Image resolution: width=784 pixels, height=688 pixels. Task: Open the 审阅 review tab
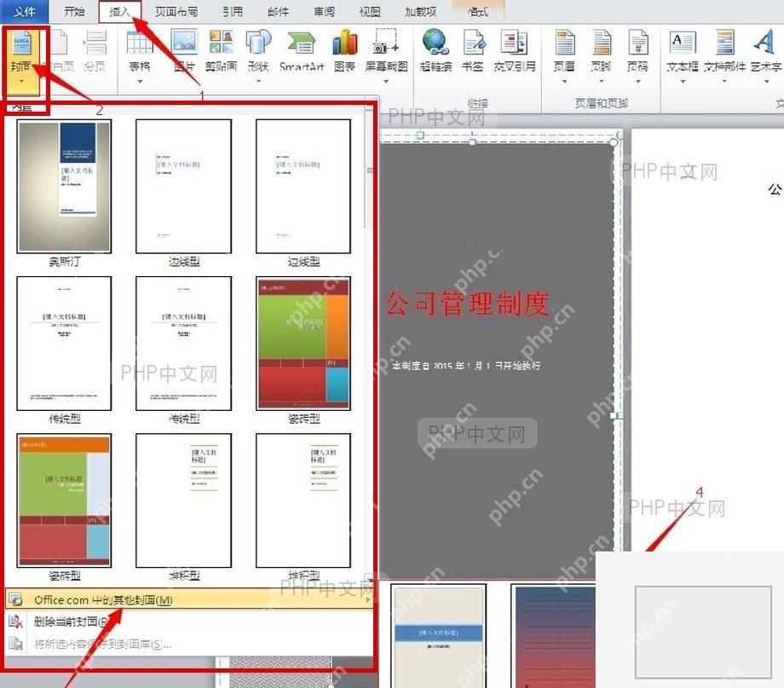click(324, 11)
